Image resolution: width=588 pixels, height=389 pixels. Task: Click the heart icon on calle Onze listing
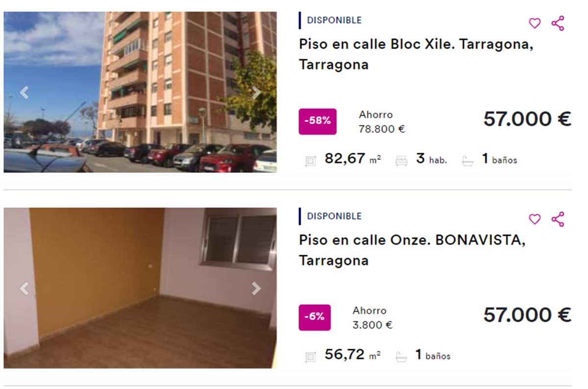coord(534,219)
